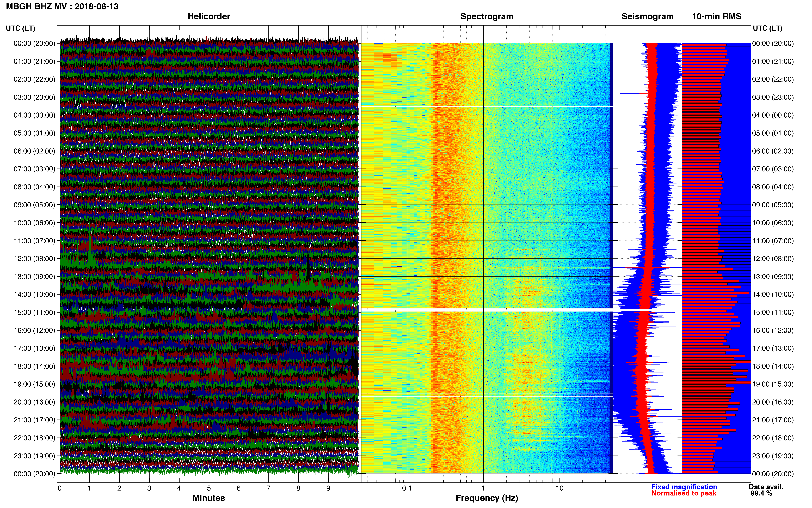The width and height of the screenshot is (812, 508).
Task: Click '14:00 (10:00)' label next to the Helicorder
Action: (x=34, y=295)
